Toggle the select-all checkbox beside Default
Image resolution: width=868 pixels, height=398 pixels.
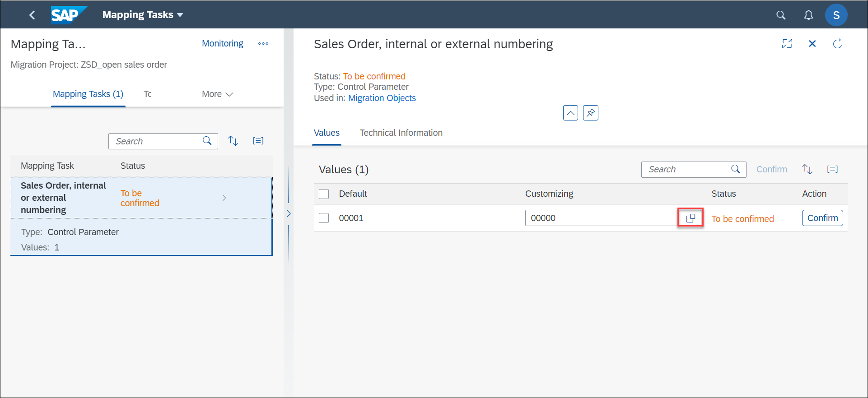[324, 194]
